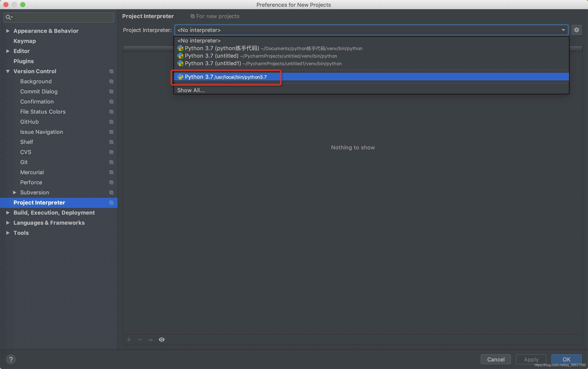Click the interpreter settings gear icon
588x369 pixels.
(x=576, y=30)
